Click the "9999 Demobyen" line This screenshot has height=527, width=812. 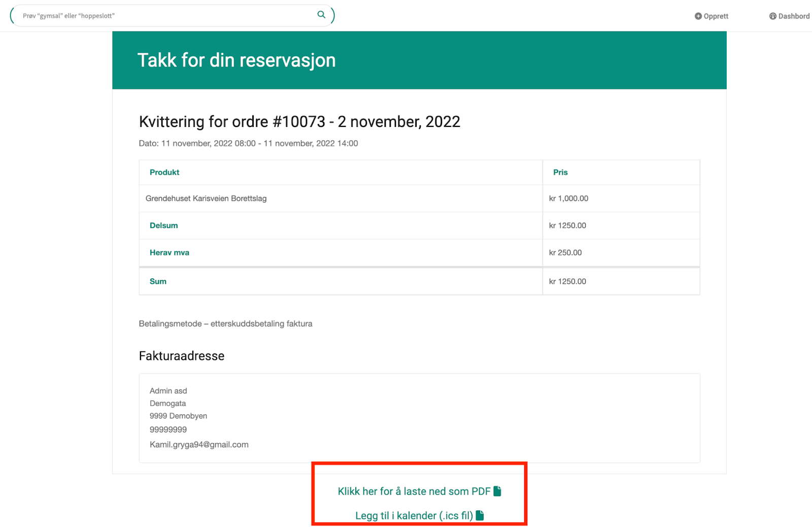pyautogui.click(x=179, y=416)
